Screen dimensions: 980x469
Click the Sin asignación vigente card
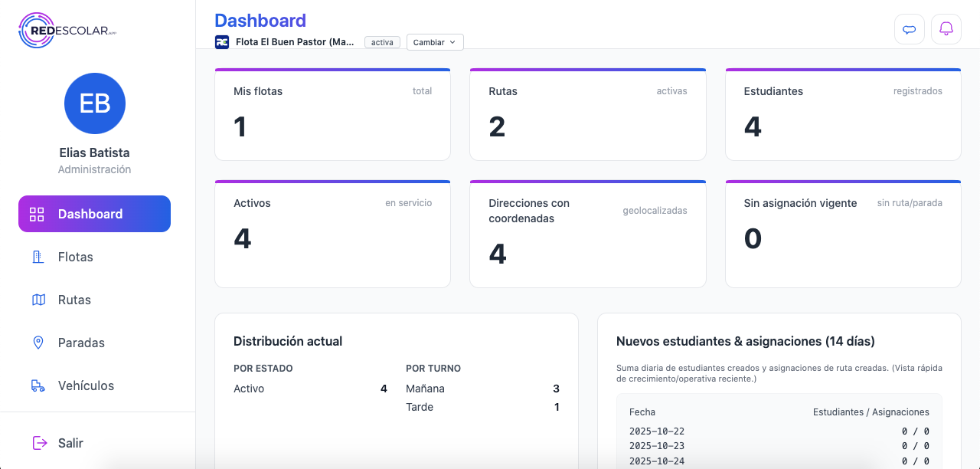842,234
